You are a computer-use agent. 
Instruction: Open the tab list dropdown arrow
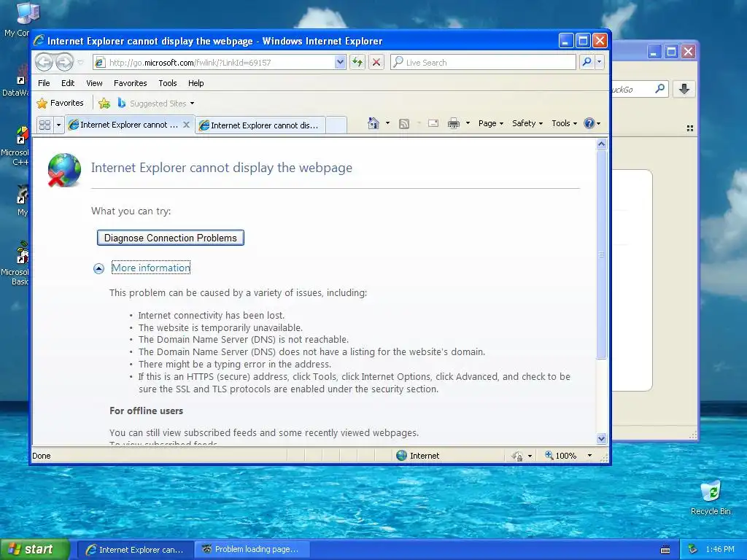pyautogui.click(x=58, y=125)
